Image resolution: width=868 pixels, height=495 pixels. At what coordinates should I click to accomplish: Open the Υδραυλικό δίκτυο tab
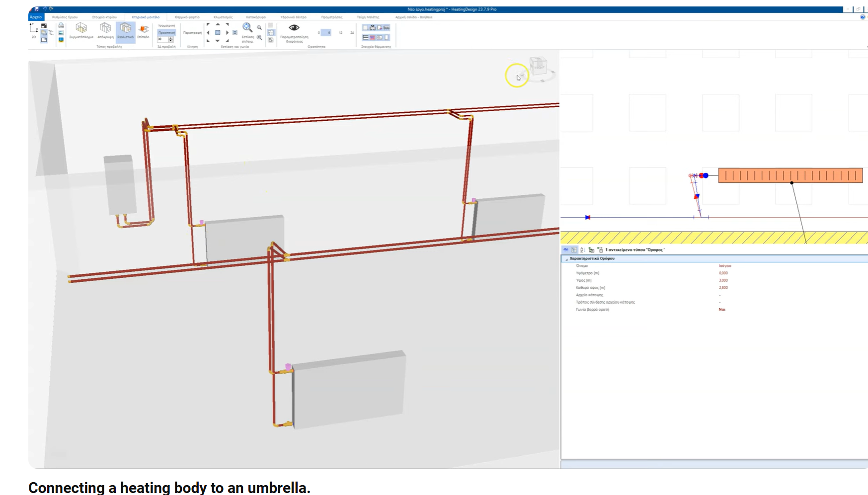pyautogui.click(x=294, y=17)
